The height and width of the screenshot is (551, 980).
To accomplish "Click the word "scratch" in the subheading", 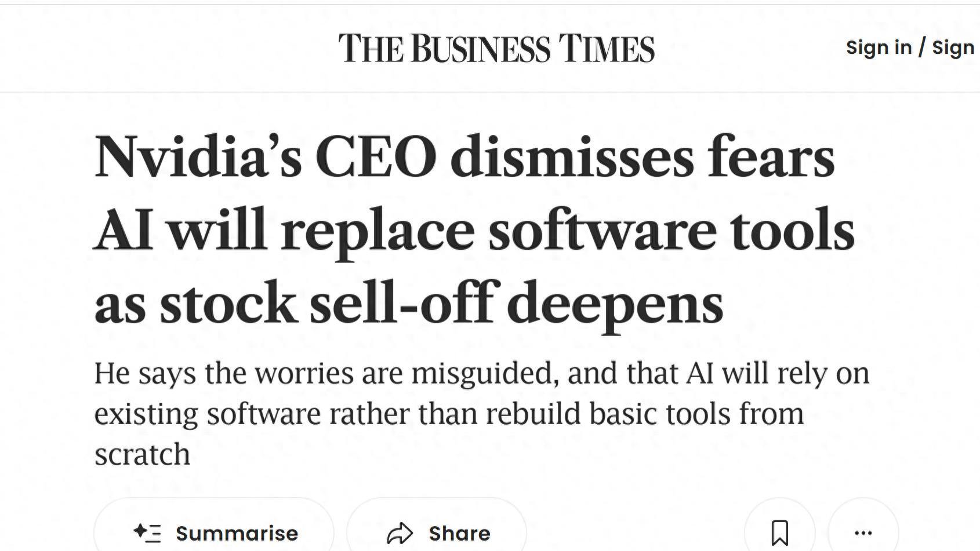I will coord(142,454).
